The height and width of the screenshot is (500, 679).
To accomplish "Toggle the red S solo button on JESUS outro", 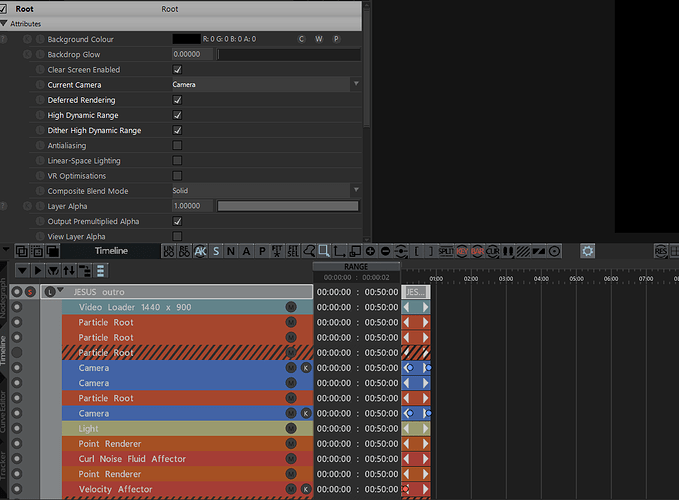I will pos(30,292).
